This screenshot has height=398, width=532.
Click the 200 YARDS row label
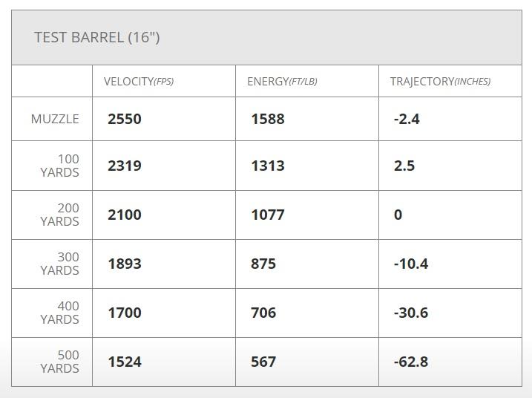point(60,215)
